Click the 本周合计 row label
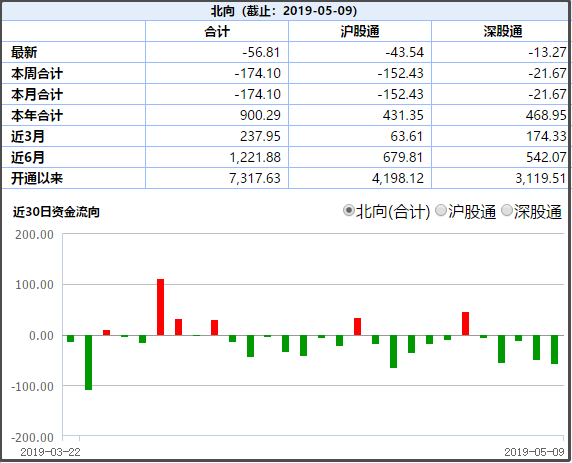572x463 pixels. click(37, 73)
